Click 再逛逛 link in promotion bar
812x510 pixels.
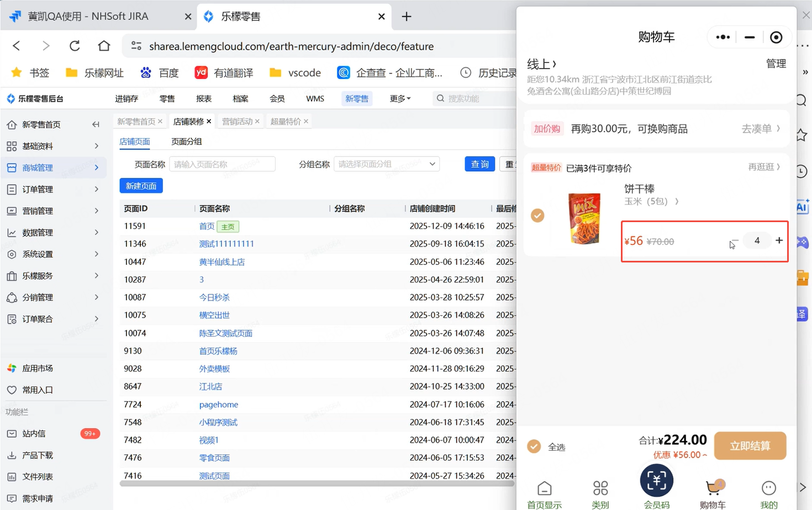(x=764, y=167)
